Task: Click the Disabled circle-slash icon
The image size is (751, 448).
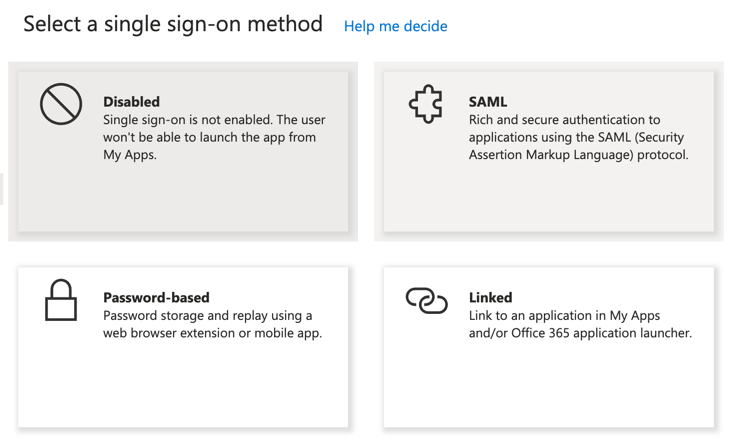Action: (61, 104)
